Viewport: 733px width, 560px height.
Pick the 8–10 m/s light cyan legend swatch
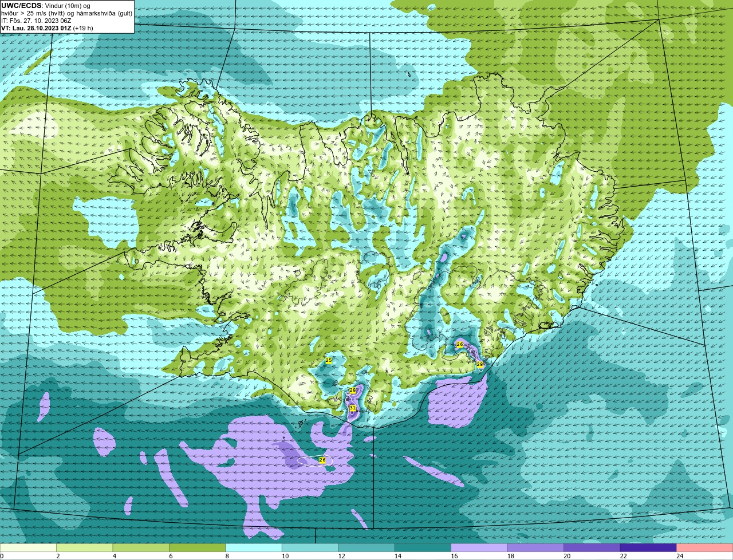coord(254,547)
